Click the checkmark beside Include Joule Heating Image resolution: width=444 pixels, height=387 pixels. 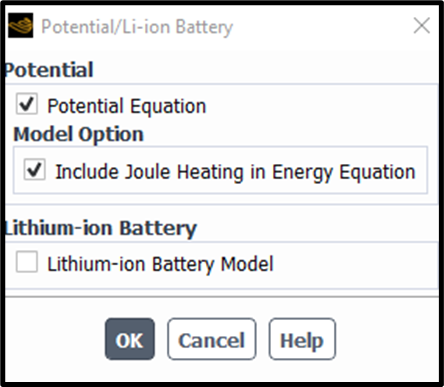point(35,169)
